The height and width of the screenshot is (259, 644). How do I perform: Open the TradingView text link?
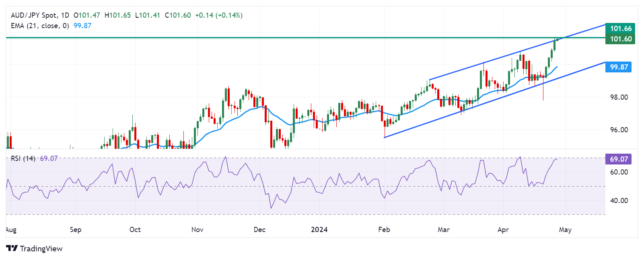tap(41, 249)
